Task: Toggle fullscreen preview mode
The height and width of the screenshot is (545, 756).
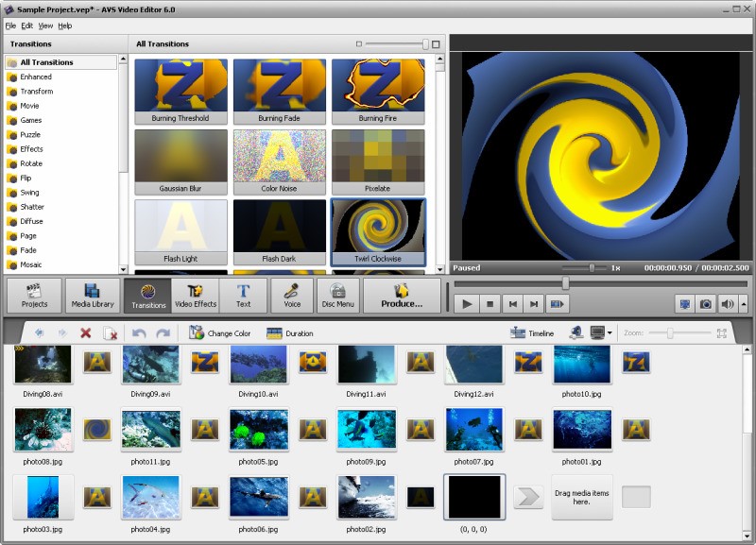Action: [684, 305]
